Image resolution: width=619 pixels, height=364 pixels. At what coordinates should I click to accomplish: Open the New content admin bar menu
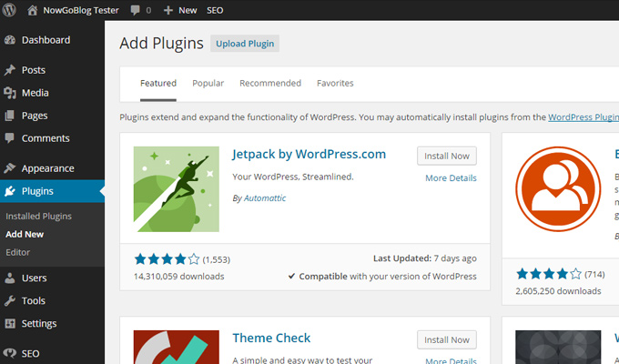[188, 10]
